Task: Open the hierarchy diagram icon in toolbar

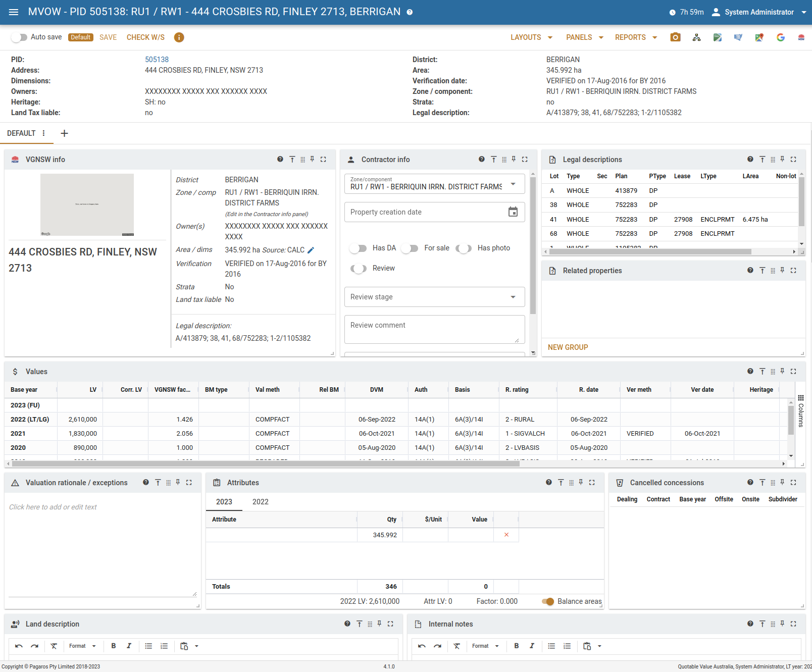Action: pos(696,37)
